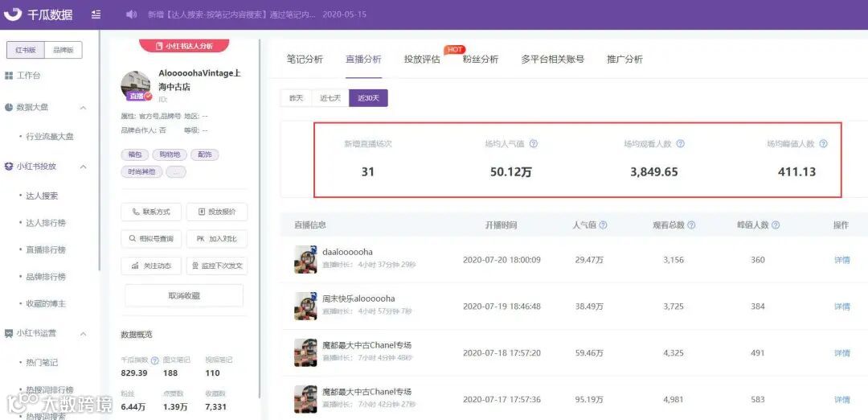The image size is (868, 420).
Task: Go to 达人排行榜 in sidebar
Action: point(46,223)
